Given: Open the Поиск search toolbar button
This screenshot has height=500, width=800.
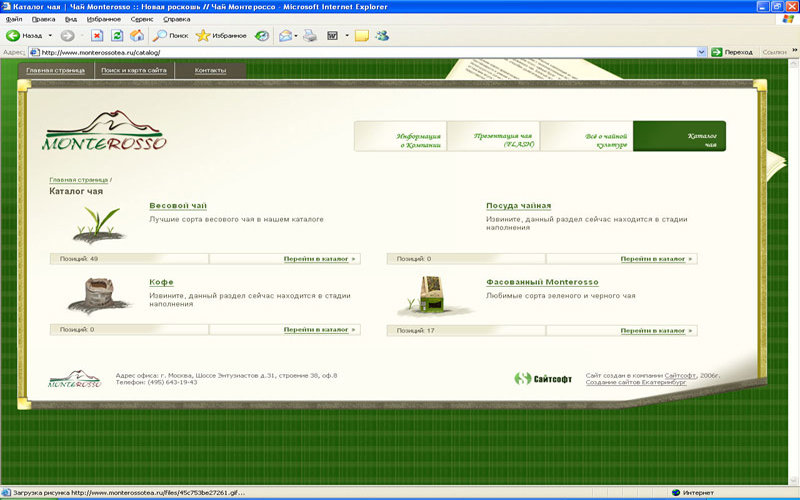Looking at the screenshot, I should click(171, 36).
